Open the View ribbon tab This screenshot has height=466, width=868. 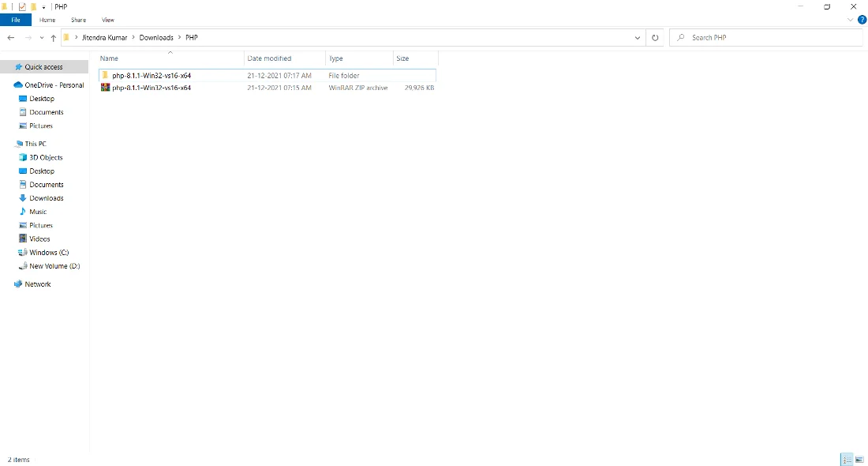(108, 20)
